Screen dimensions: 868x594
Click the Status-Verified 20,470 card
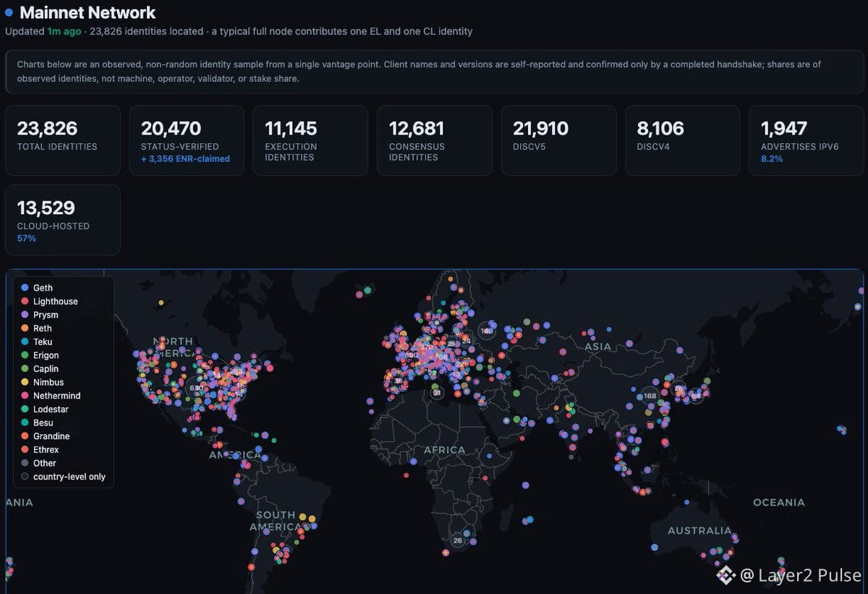(x=187, y=140)
